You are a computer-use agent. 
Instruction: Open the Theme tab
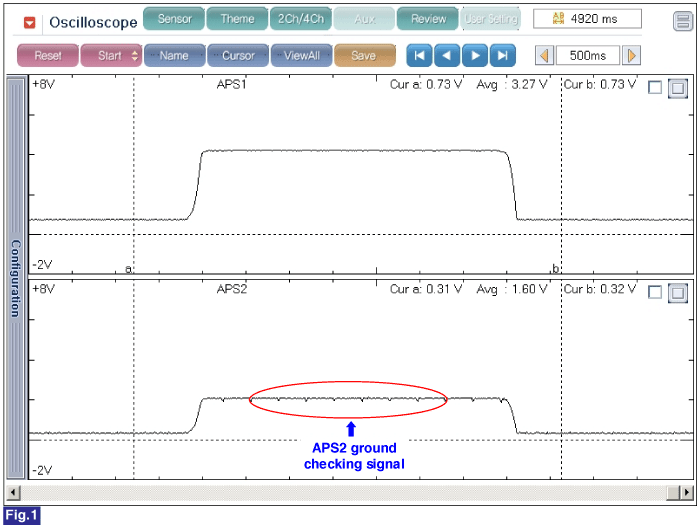(x=237, y=19)
